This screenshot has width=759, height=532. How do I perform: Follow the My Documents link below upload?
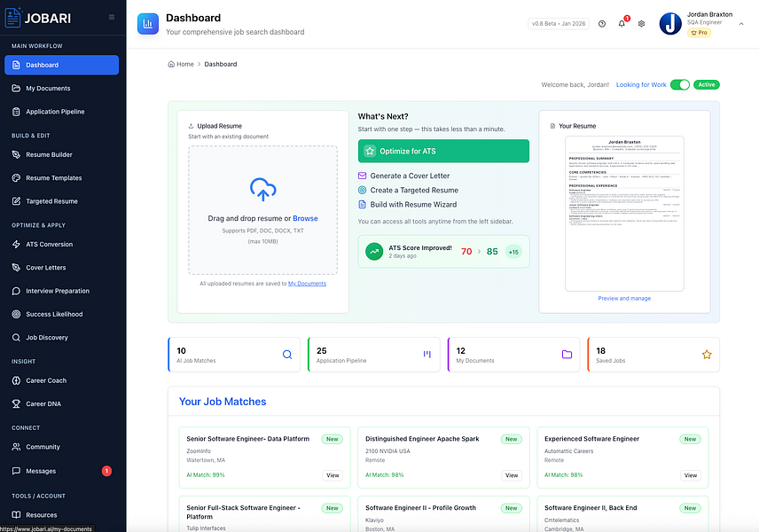307,284
